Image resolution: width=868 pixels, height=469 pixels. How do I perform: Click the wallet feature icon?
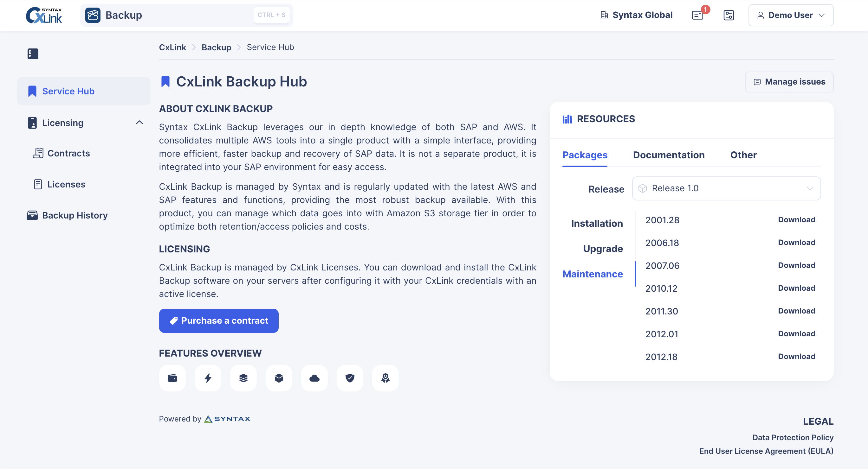point(172,378)
